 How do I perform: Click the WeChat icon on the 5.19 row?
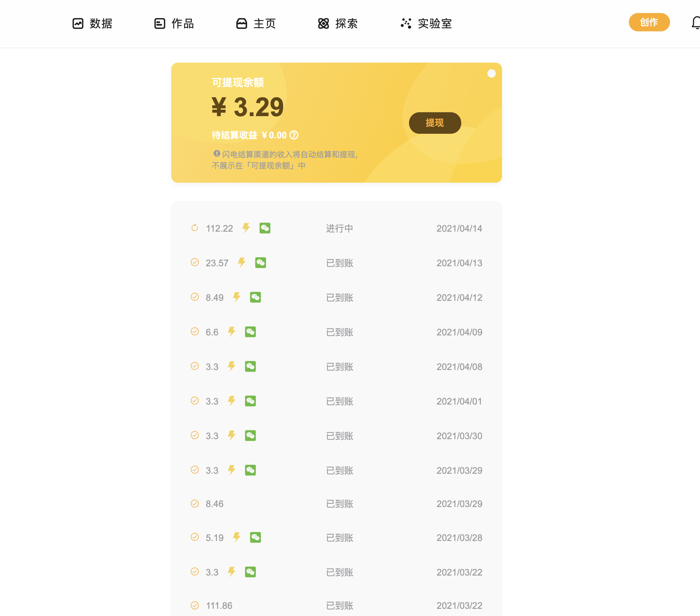(255, 537)
